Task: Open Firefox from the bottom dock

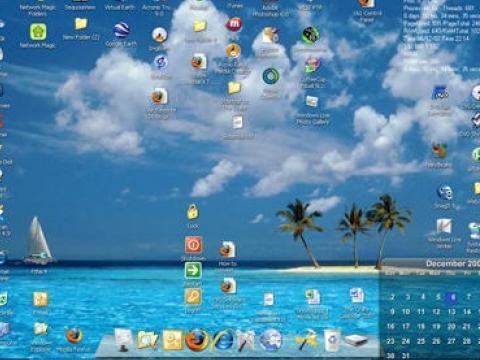Action: point(196,340)
